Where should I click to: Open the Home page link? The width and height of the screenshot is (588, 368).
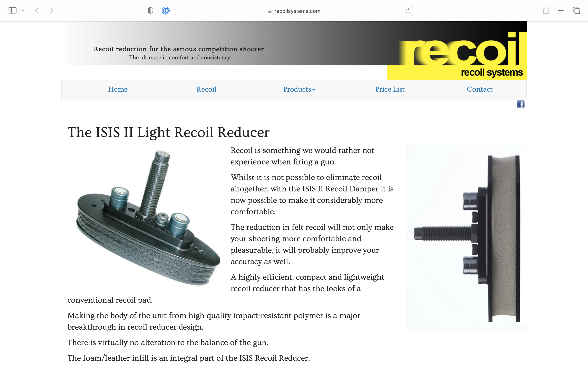click(x=118, y=89)
